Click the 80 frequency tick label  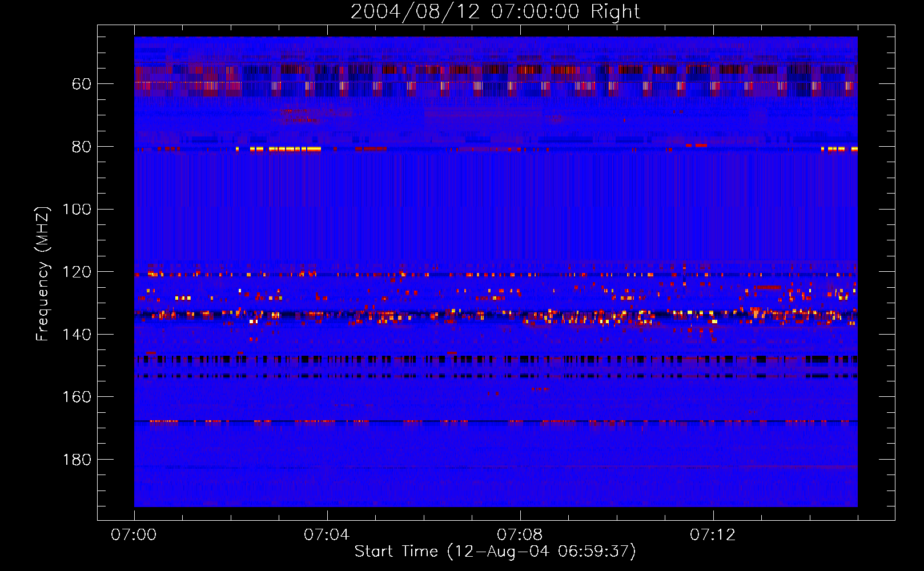click(x=82, y=147)
